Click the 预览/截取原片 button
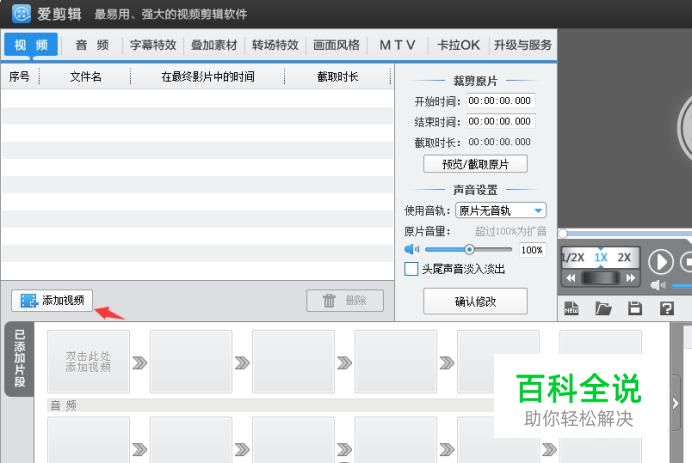Image resolution: width=692 pixels, height=463 pixels. pos(475,164)
